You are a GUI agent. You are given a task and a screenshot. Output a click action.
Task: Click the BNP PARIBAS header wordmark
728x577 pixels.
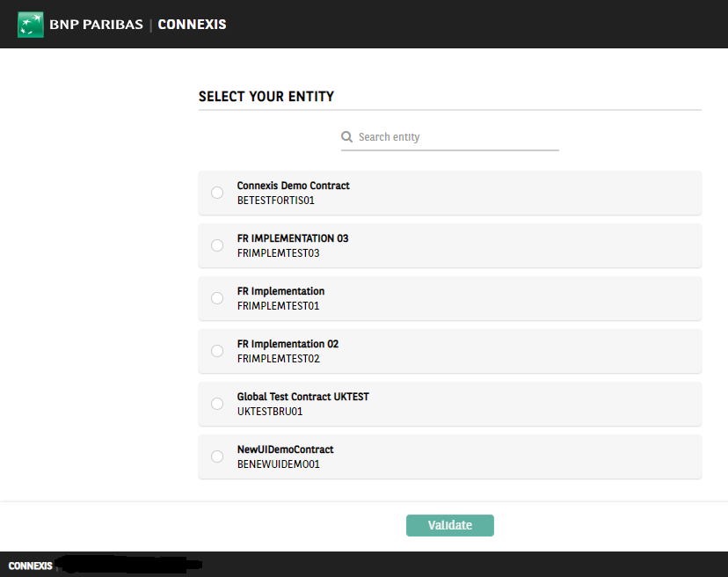pyautogui.click(x=96, y=25)
